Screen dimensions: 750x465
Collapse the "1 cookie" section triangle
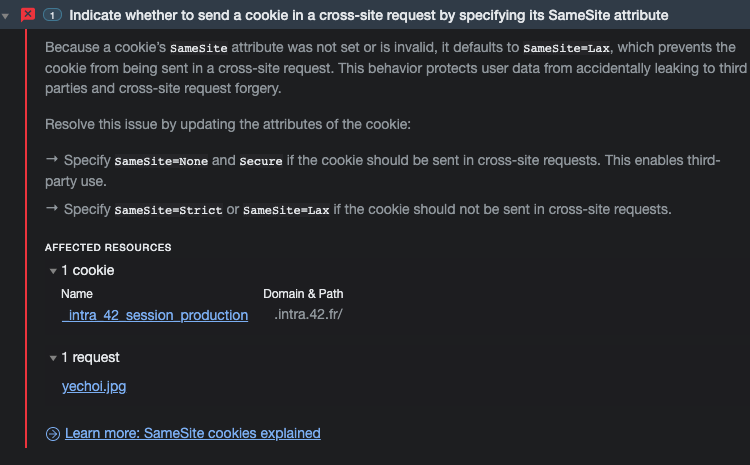[x=52, y=271]
